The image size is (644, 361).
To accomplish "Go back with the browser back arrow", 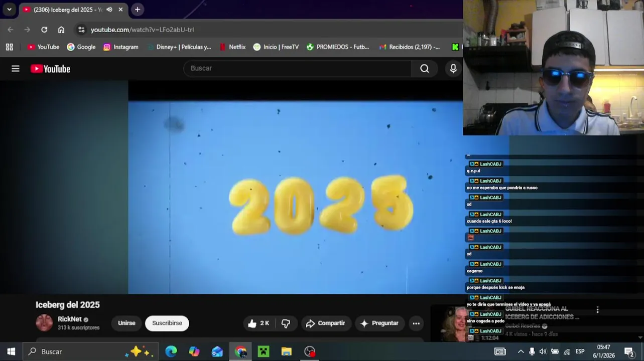I will pos(11,30).
